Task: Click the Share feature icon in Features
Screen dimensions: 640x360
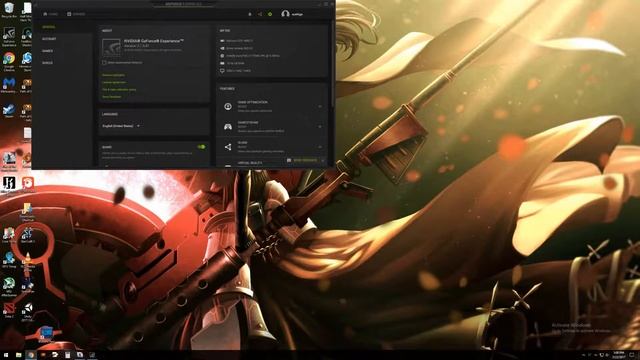Action: pyautogui.click(x=228, y=147)
